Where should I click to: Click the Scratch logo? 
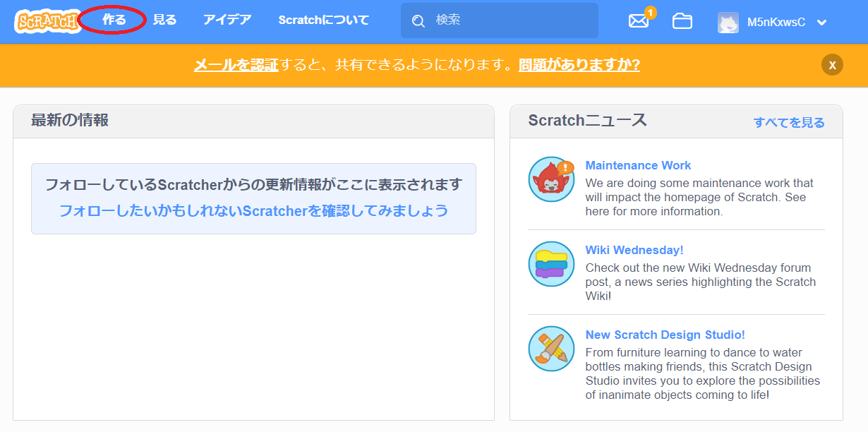tap(47, 21)
